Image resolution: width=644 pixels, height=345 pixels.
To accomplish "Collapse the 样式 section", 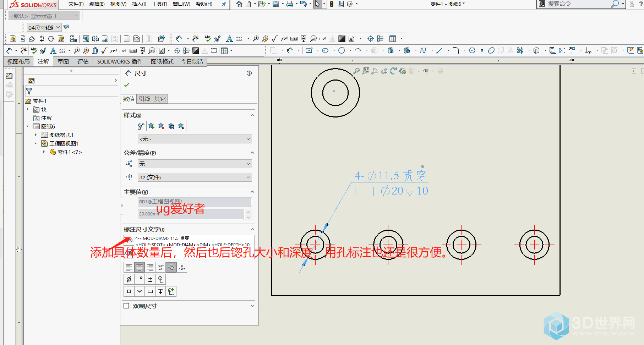I will pyautogui.click(x=252, y=115).
